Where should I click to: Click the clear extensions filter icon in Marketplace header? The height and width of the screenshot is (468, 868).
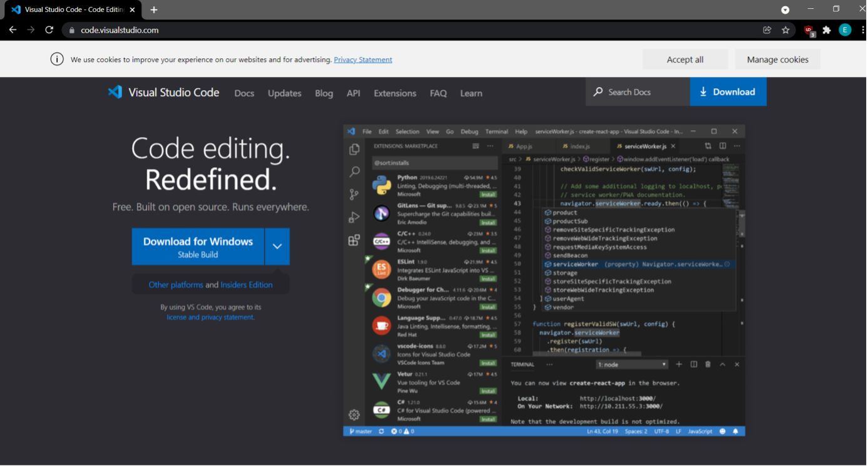tap(476, 146)
